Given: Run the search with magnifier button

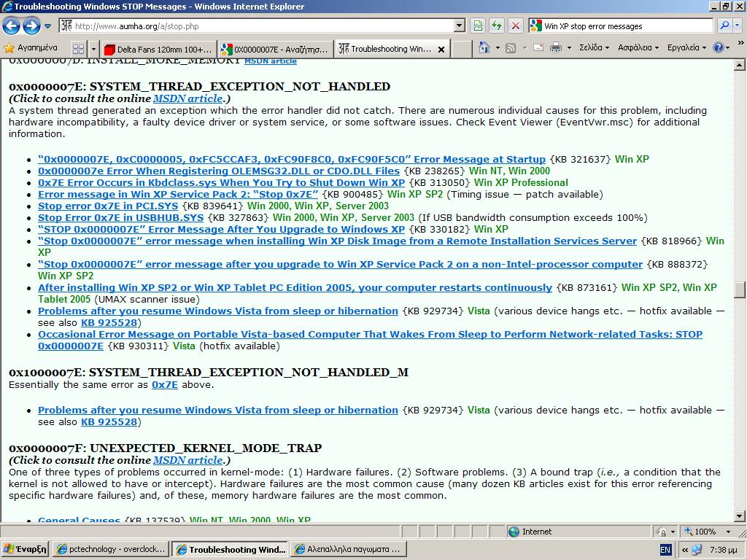Looking at the screenshot, I should point(724,26).
